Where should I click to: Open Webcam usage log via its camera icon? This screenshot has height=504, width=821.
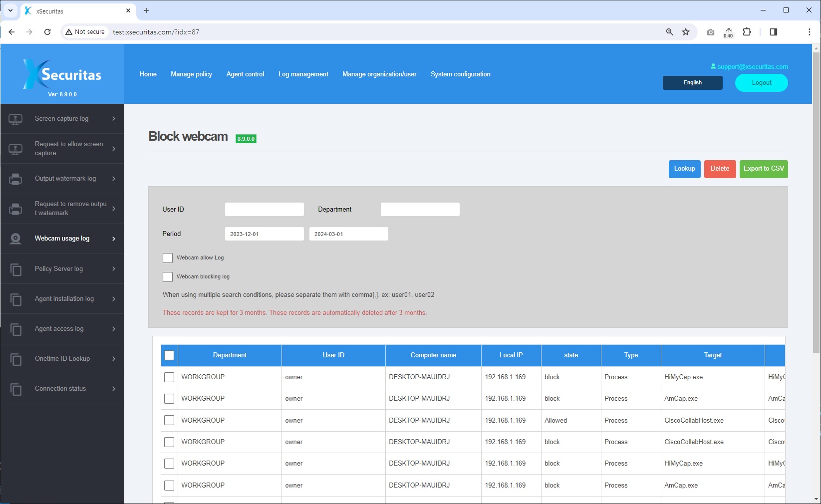coord(15,239)
